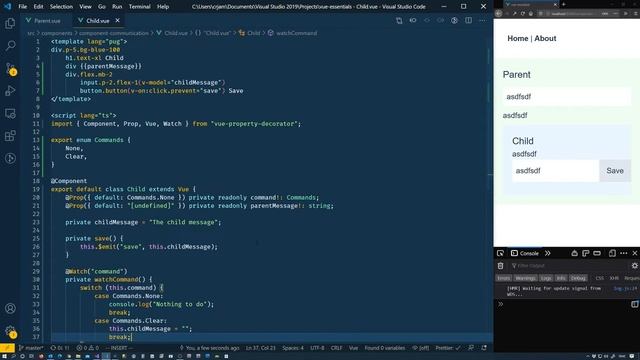Click browser back button
Image resolution: width=640 pixels, height=360 pixels.
point(498,13)
